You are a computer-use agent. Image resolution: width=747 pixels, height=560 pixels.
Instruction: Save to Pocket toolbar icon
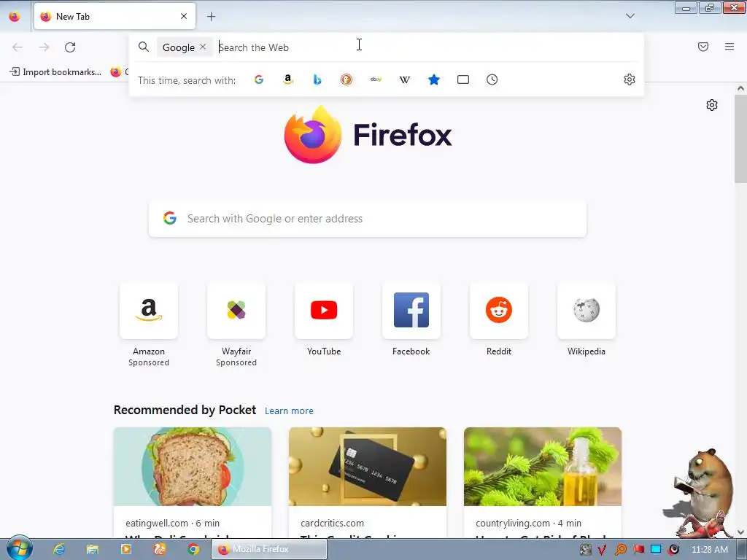[x=703, y=47]
